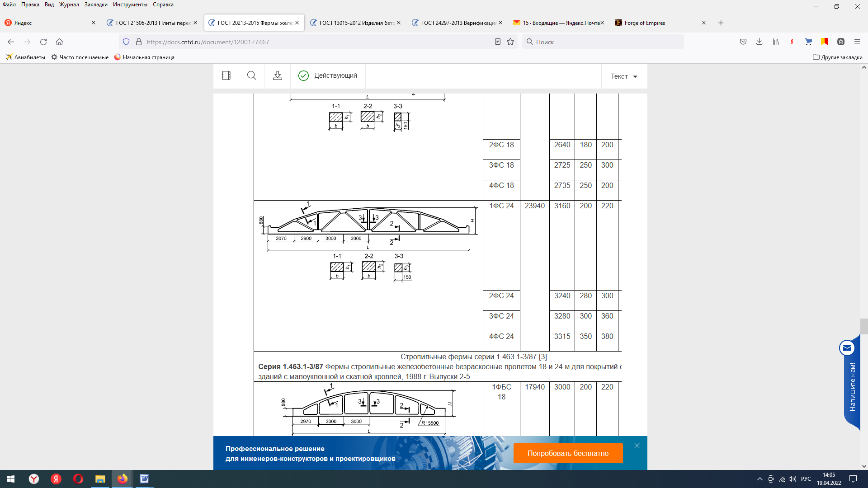Download the document with the download icon

(x=278, y=76)
